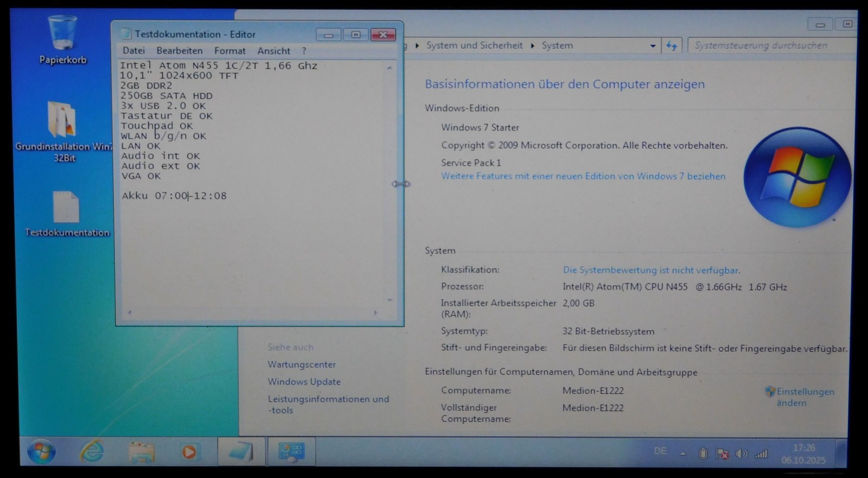Select the Testdokumentation file on desktop
The height and width of the screenshot is (478, 868).
click(67, 214)
